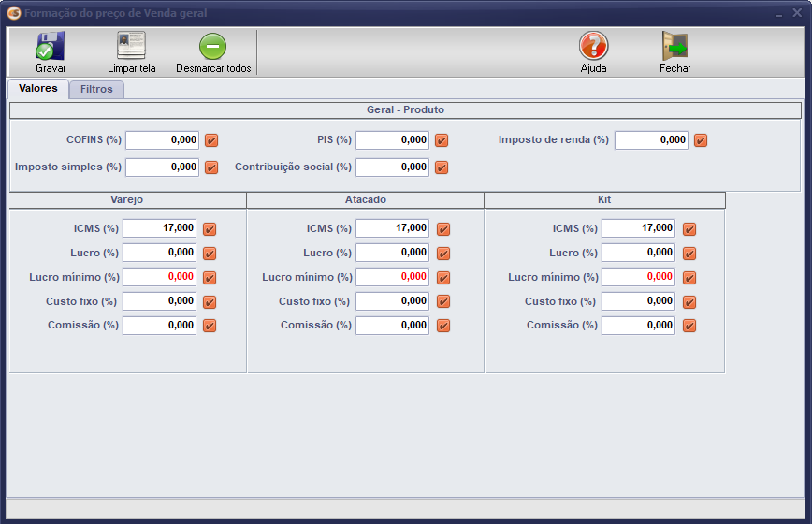Toggle the Imposto de renda checkbox
This screenshot has height=524, width=812.
tap(701, 140)
